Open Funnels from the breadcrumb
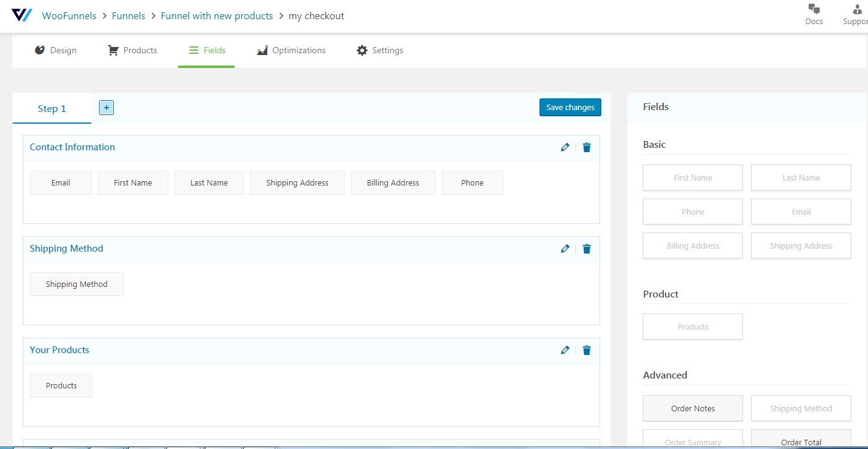The height and width of the screenshot is (449, 868). point(128,15)
